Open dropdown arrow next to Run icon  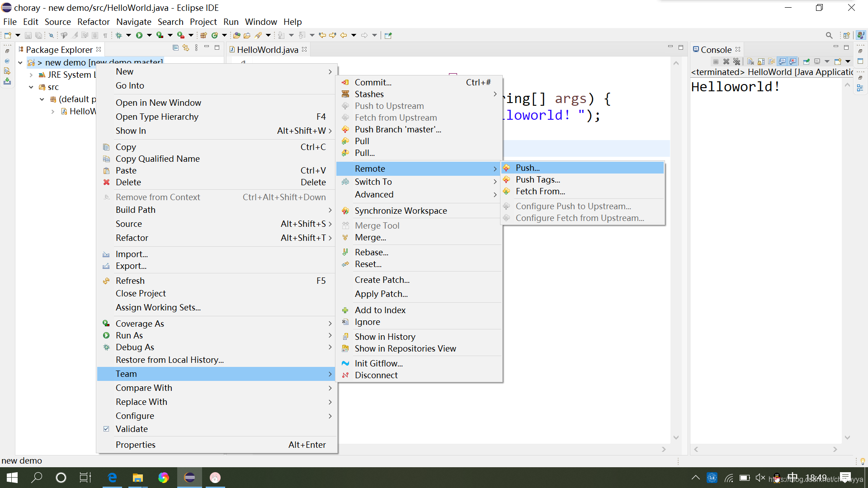pyautogui.click(x=149, y=35)
